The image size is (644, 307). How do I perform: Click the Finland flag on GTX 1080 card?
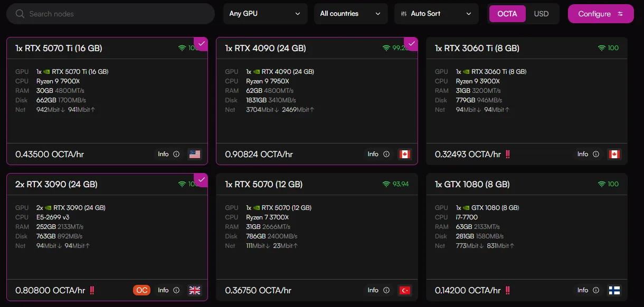(x=614, y=291)
